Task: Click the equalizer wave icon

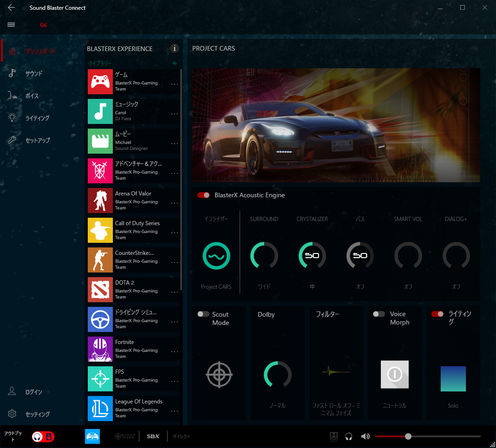Action: click(x=216, y=256)
